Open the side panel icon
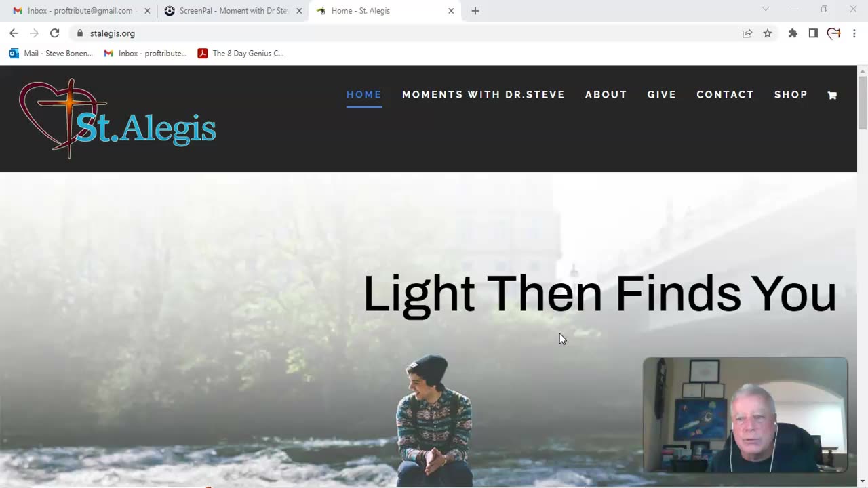The height and width of the screenshot is (488, 868). [x=813, y=33]
